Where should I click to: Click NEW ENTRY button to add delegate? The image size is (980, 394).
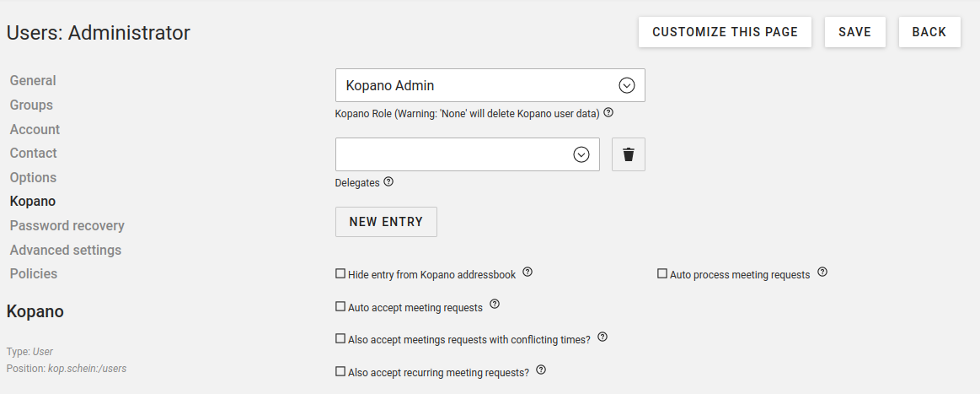click(x=386, y=222)
